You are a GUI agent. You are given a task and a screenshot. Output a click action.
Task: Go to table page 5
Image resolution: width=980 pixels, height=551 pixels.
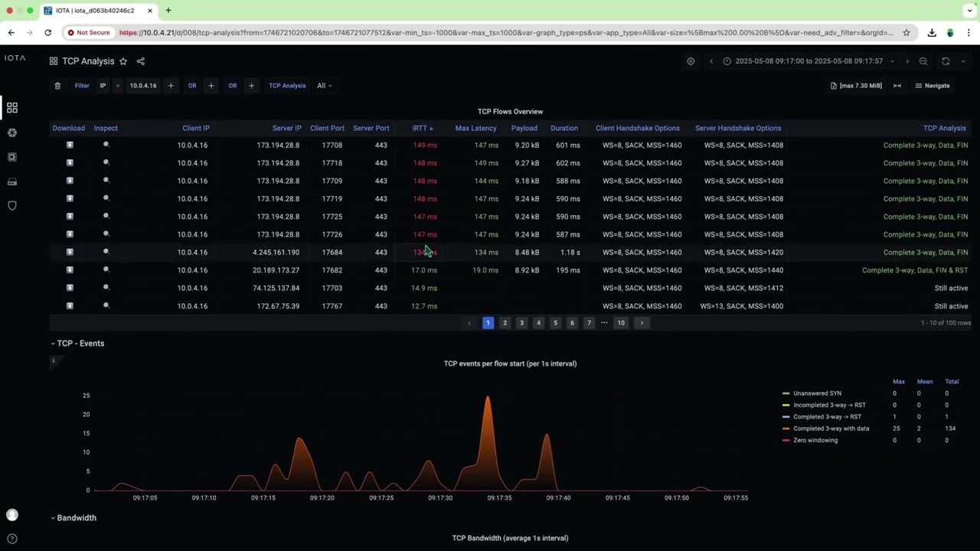tap(555, 323)
